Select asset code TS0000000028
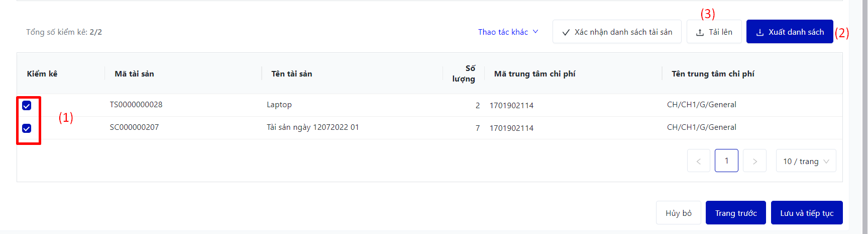Image resolution: width=868 pixels, height=234 pixels. 136,105
